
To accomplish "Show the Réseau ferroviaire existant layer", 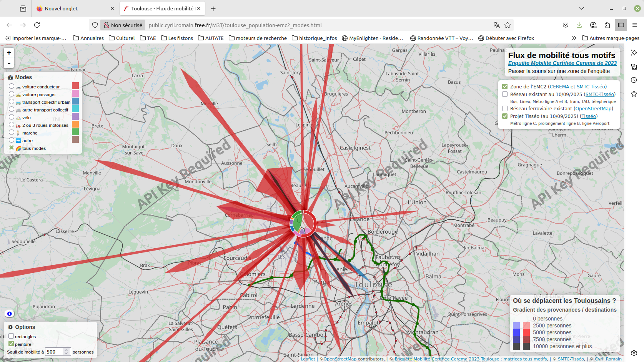I will point(505,108).
